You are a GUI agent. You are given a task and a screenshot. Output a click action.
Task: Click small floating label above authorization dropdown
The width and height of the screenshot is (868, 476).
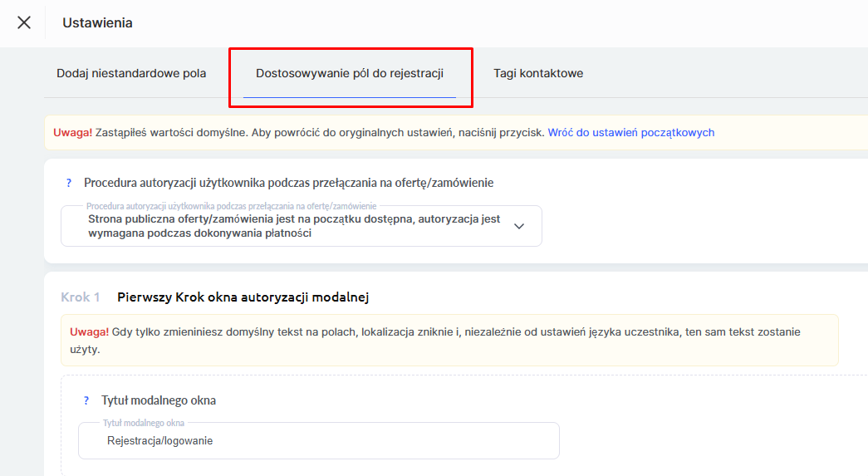click(x=232, y=205)
